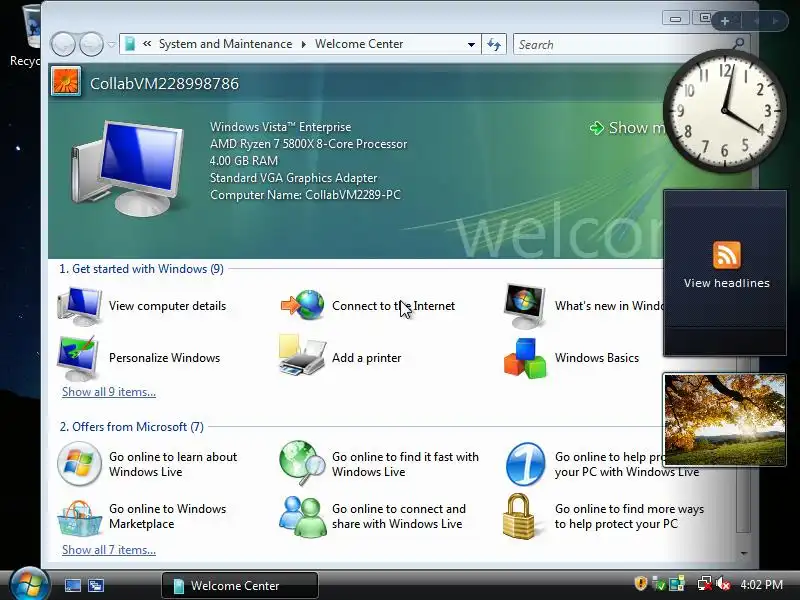Viewport: 800px width, 600px height.
Task: Click the Windows Live logo icon
Action: coord(79,464)
